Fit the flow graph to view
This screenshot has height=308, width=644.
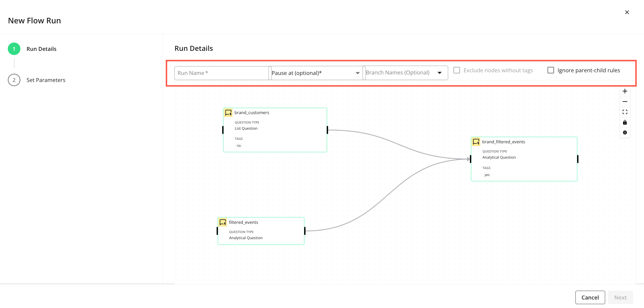pos(625,112)
